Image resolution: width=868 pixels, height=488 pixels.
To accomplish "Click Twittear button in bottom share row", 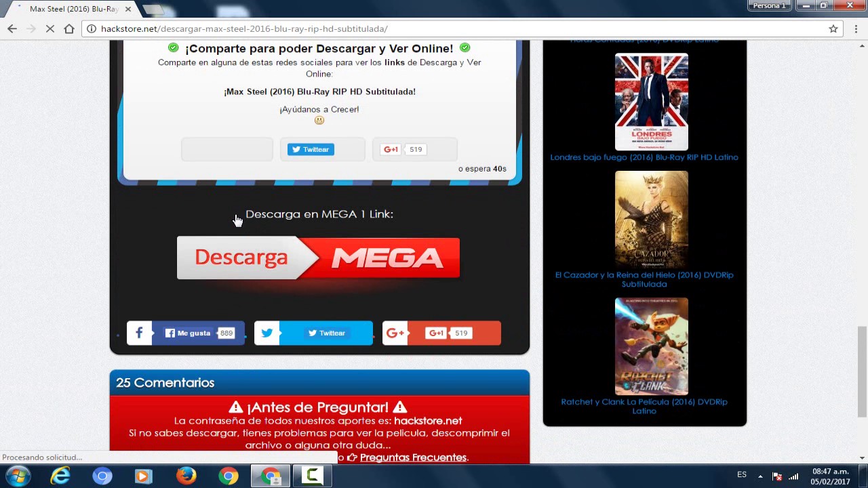I will pyautogui.click(x=326, y=333).
